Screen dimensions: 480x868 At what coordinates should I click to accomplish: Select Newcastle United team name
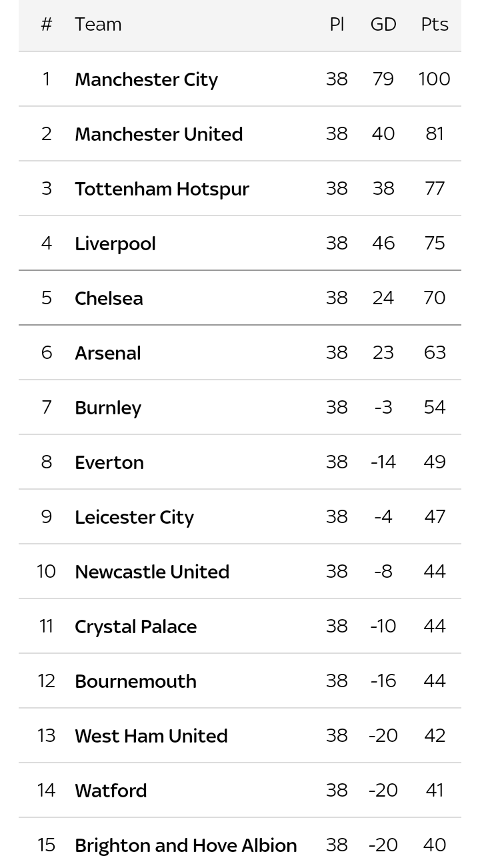point(152,572)
